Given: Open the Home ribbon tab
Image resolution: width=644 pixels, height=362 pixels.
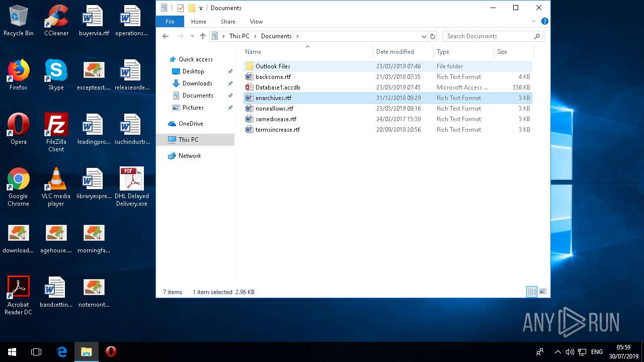Looking at the screenshot, I should [199, 22].
